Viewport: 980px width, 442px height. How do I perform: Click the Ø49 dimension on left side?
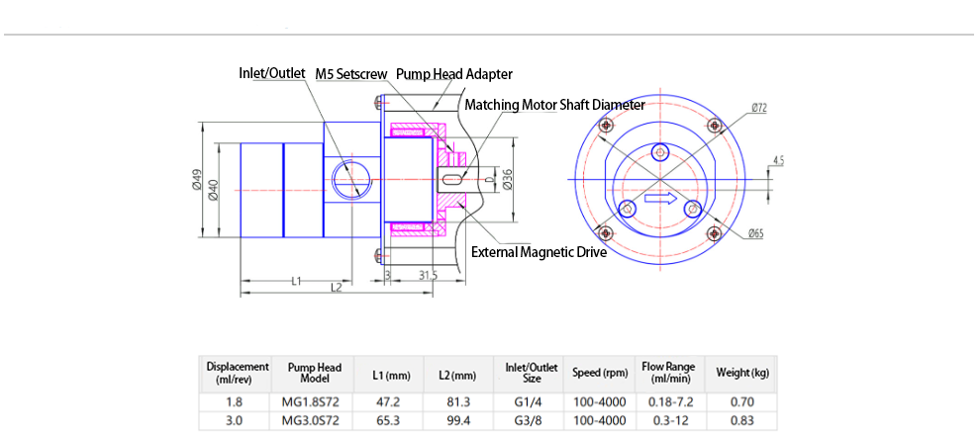click(197, 180)
